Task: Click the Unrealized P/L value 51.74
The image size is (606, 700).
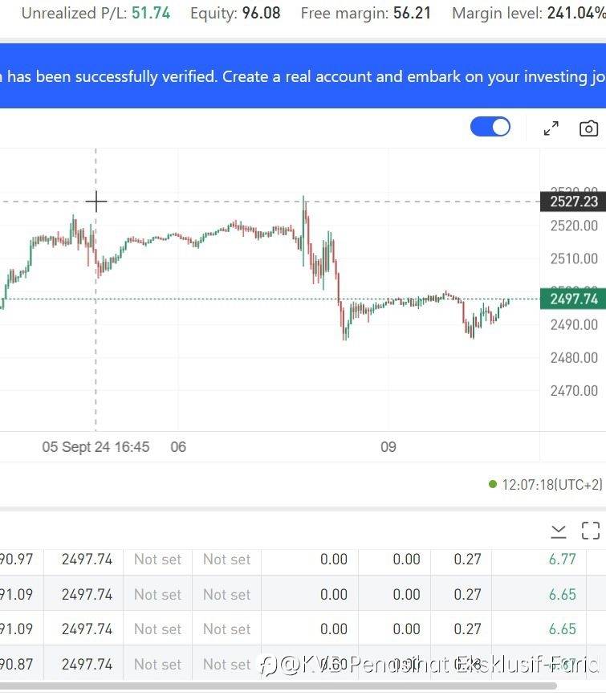Action: coord(151,13)
